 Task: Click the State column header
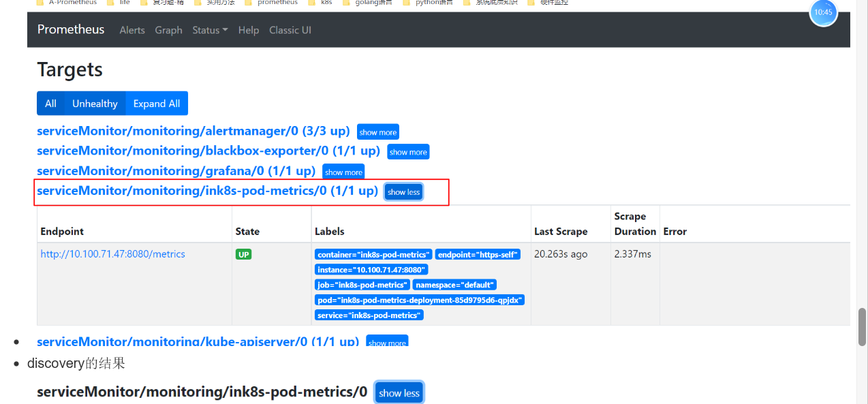tap(247, 232)
